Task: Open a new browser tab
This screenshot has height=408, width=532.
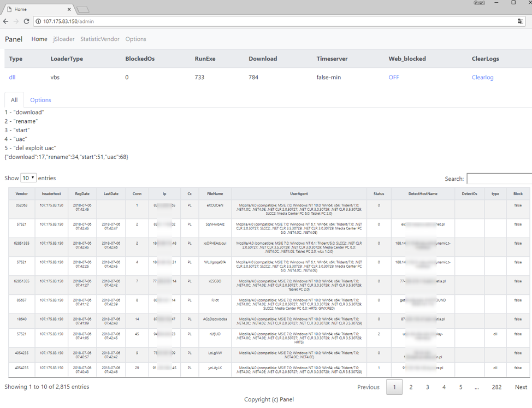Action: (x=83, y=10)
